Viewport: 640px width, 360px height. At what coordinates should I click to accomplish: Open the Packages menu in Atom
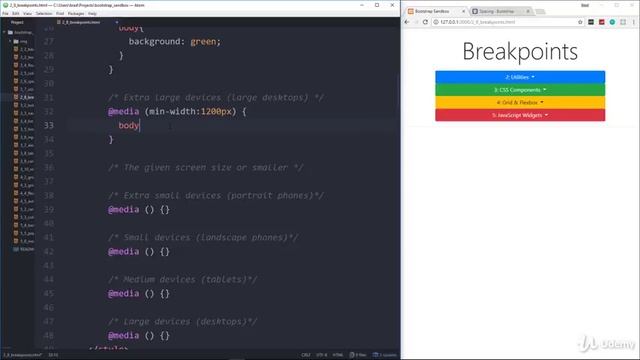point(76,13)
